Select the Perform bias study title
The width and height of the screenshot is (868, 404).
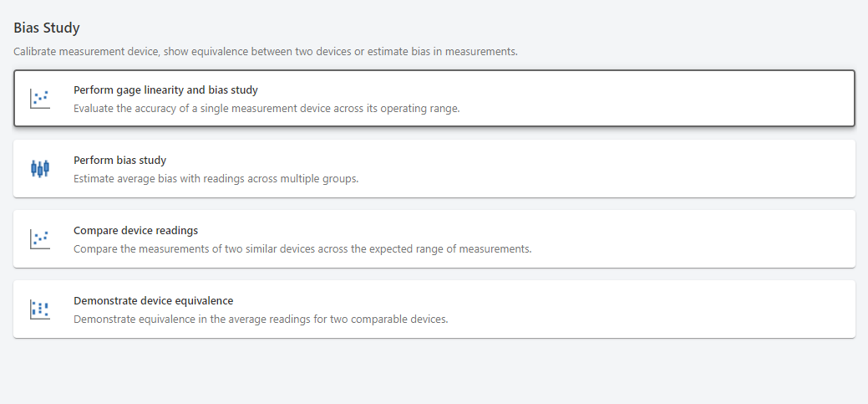tap(119, 161)
